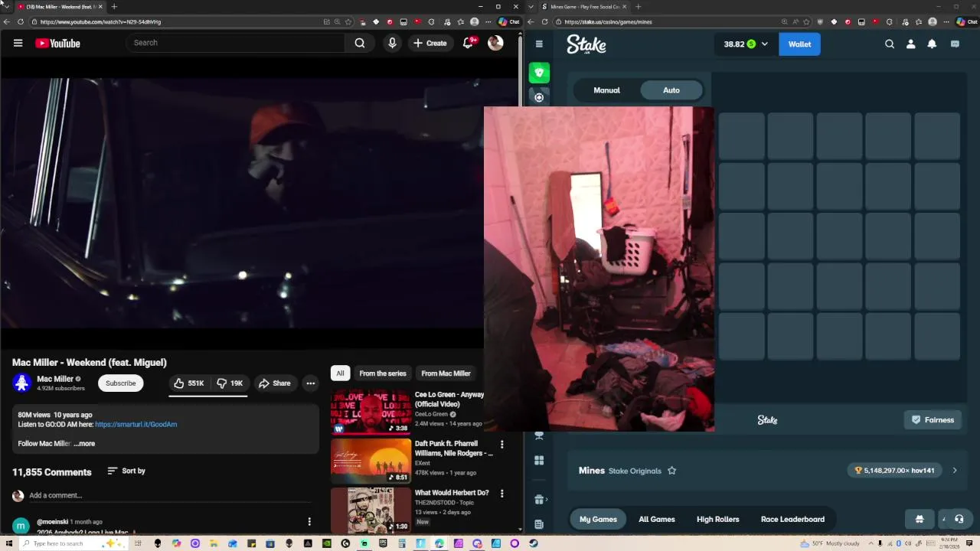Switch Mines betting mode to Manual
This screenshot has width=980, height=551.
pos(606,90)
